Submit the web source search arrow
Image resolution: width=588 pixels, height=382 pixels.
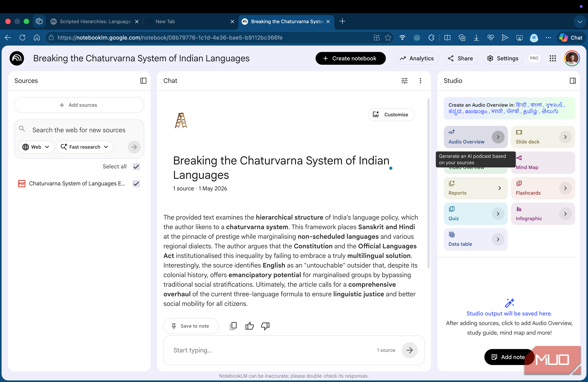[x=134, y=147]
